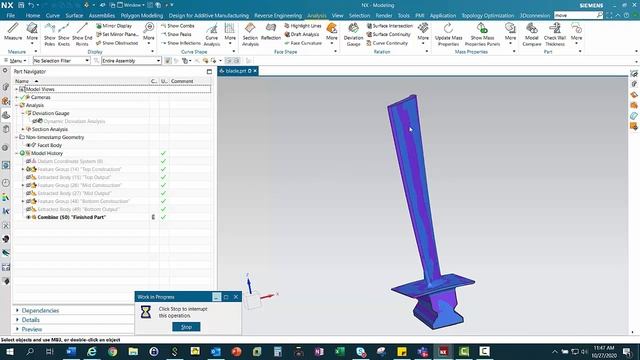Open the Entire Assembly scope dropdown
Image resolution: width=640 pixels, height=360 pixels.
tap(131, 60)
